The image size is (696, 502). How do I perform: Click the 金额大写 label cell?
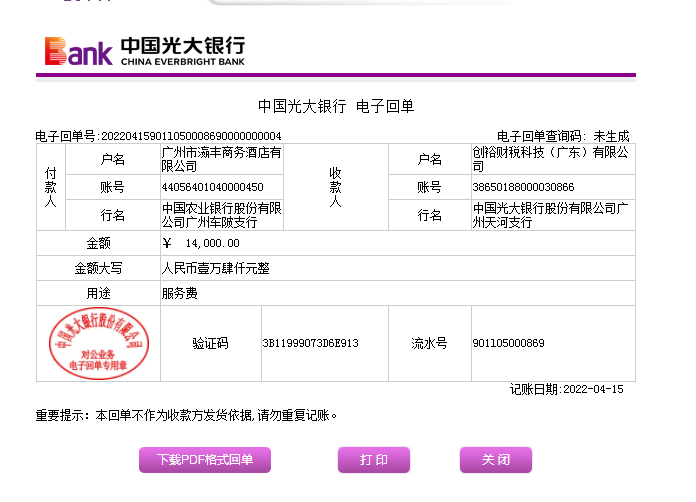pos(98,268)
